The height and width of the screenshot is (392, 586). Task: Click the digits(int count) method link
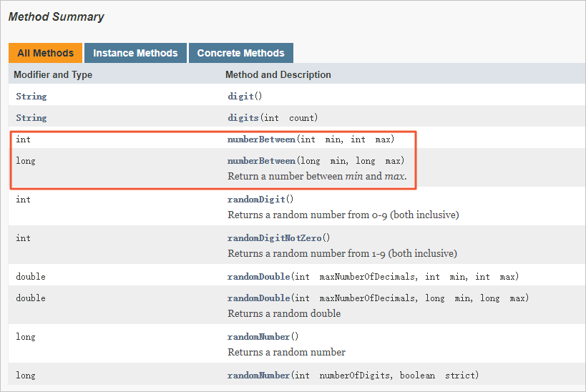tap(244, 117)
